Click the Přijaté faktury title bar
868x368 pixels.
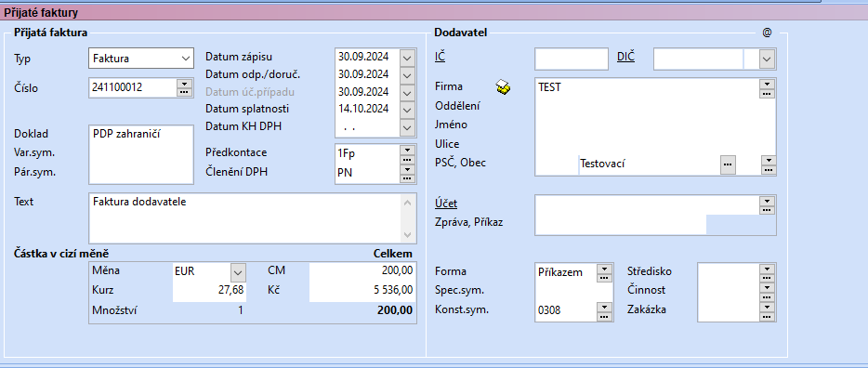coord(434,12)
